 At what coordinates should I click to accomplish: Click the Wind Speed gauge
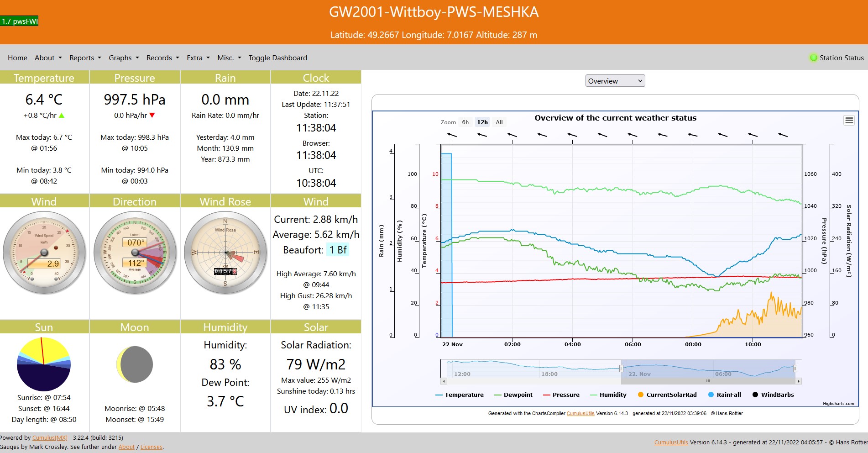[x=44, y=253]
